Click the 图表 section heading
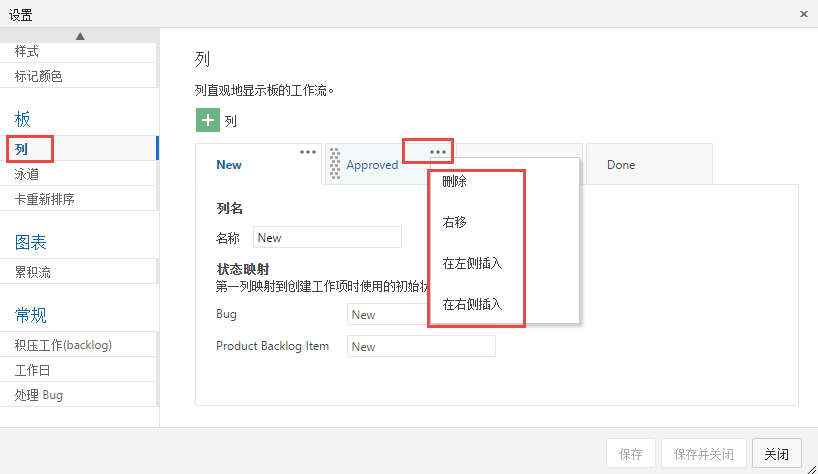Screen dimensions: 818x474 (x=30, y=242)
